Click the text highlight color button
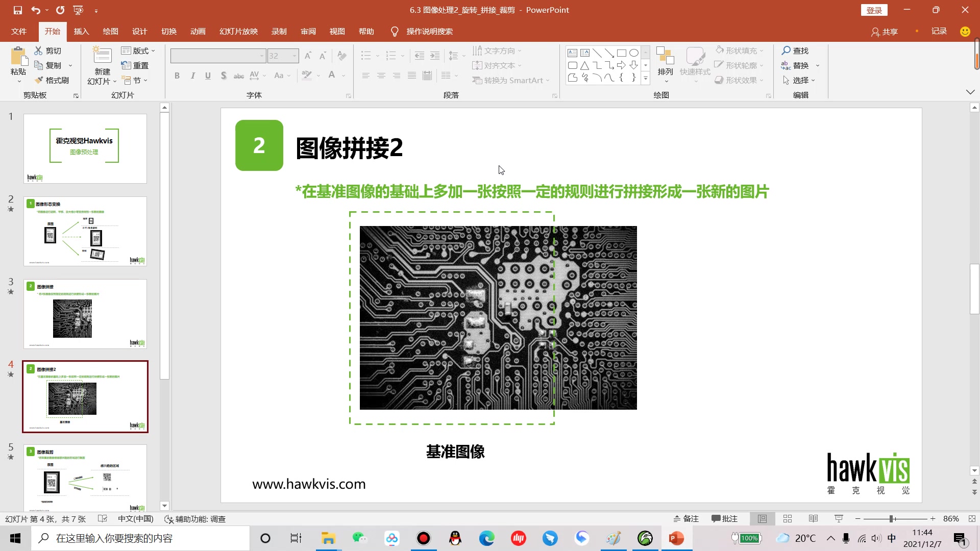 tap(306, 76)
